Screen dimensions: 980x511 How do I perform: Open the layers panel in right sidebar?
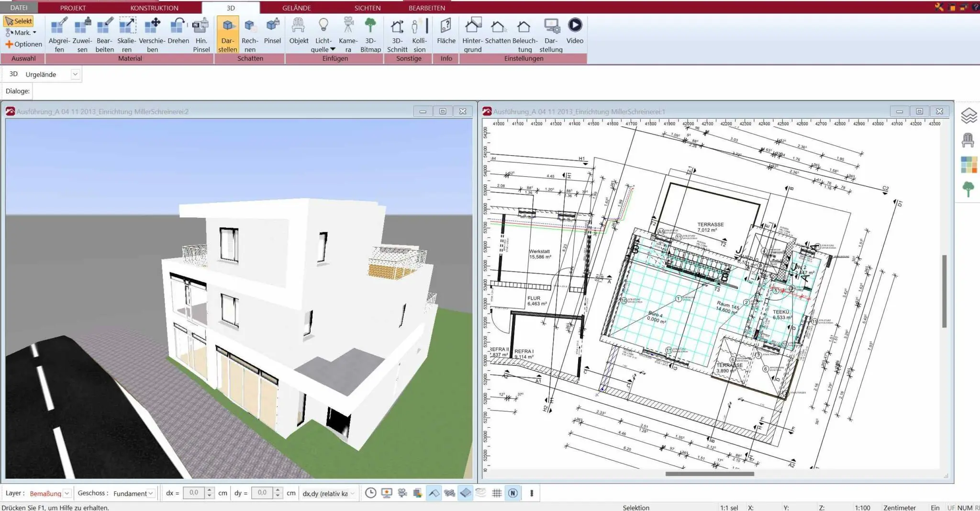click(x=969, y=116)
